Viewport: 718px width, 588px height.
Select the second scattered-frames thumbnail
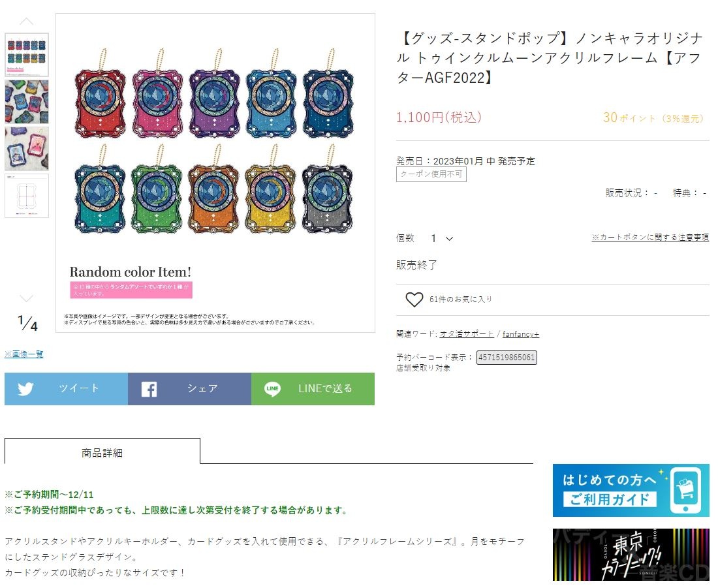tap(27, 102)
